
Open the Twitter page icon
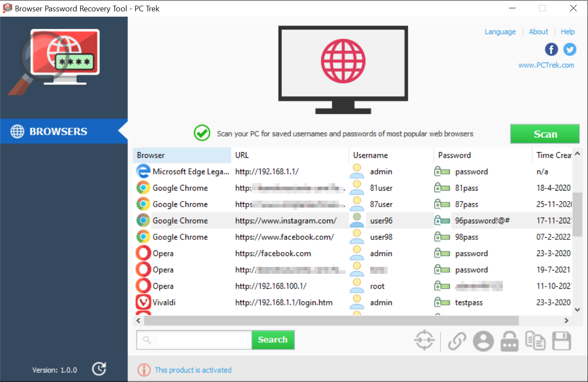tap(570, 49)
